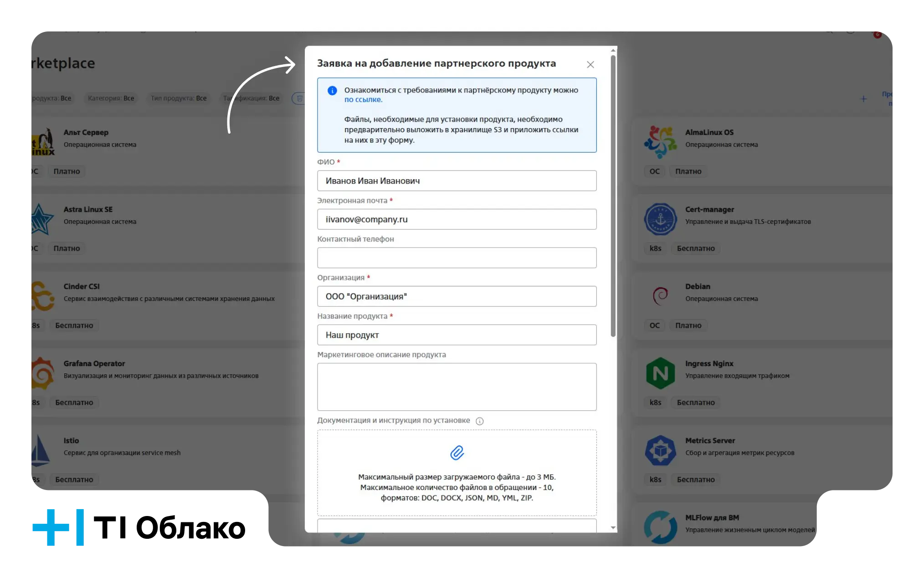The height and width of the screenshot is (578, 924).
Task: Open the Ingress Nginx product title
Action: [x=709, y=364]
